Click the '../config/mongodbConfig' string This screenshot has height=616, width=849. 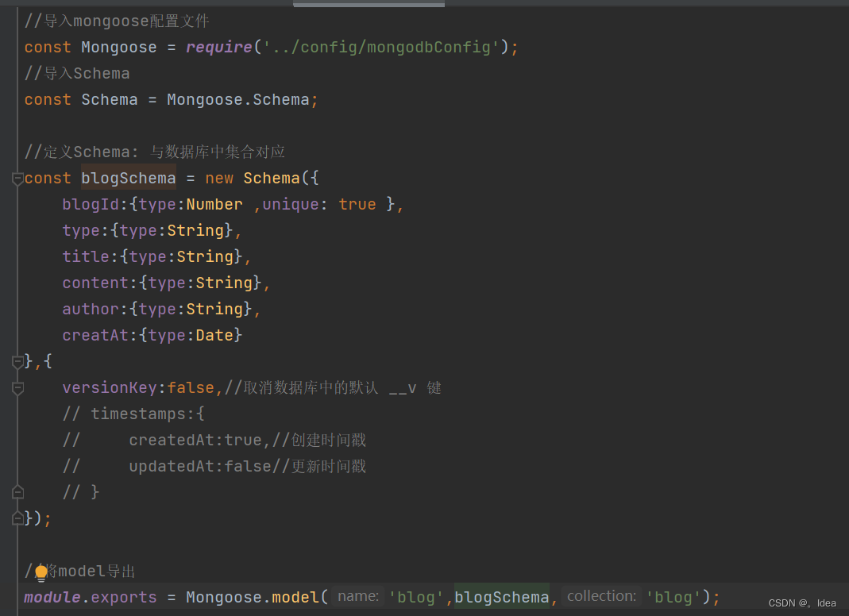click(381, 47)
